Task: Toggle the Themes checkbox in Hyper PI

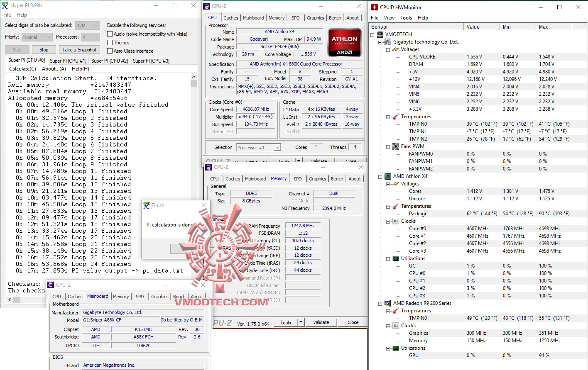Action: [110, 43]
